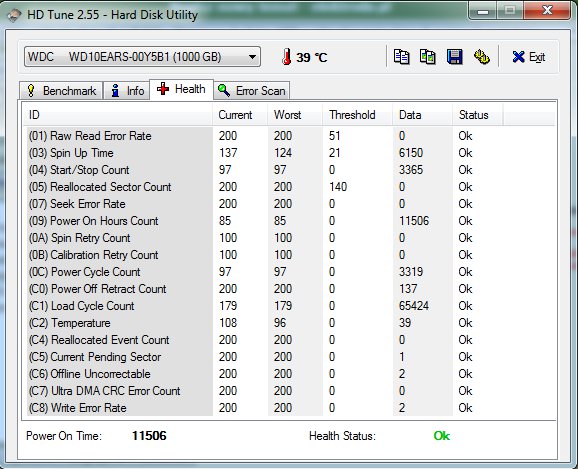The width and height of the screenshot is (578, 469).
Task: Click the red cross Health tab icon
Action: point(163,89)
